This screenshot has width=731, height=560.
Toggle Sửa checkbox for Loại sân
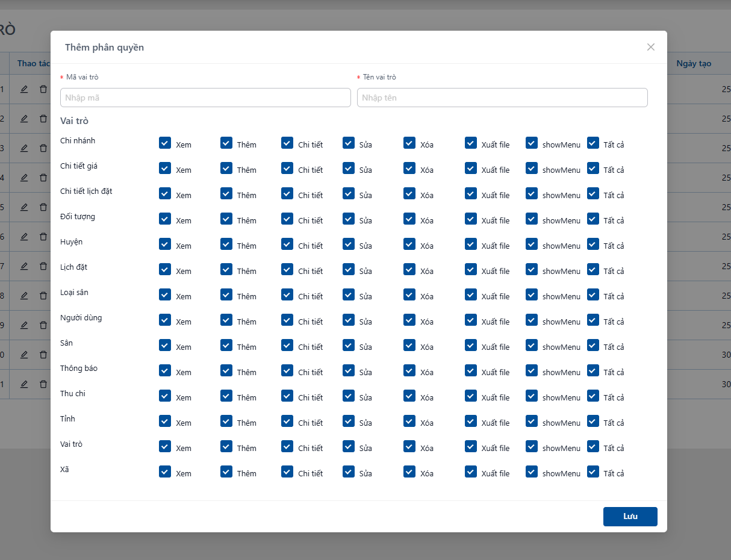pos(349,294)
